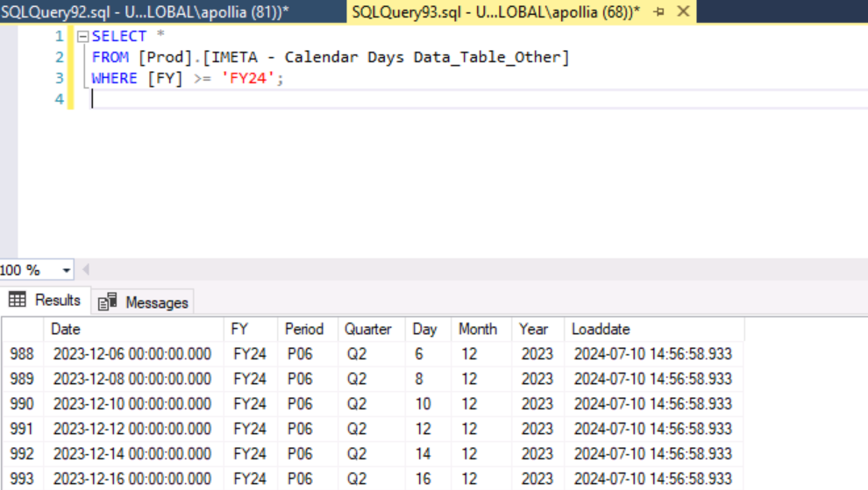Viewport: 868px width, 490px height.
Task: Click the Loaddate column header
Action: pyautogui.click(x=601, y=330)
